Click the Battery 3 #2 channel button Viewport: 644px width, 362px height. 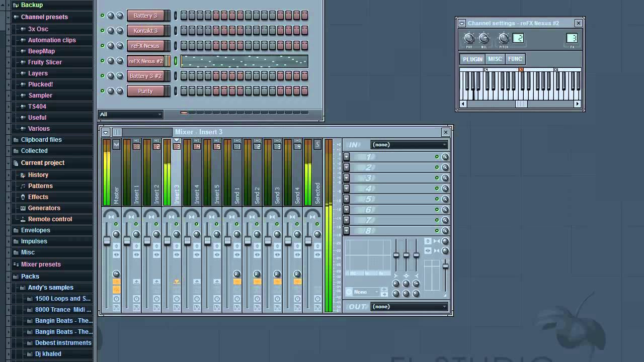[145, 76]
